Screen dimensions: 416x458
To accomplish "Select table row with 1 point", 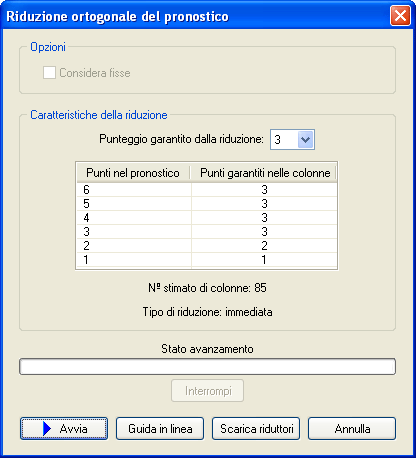I will 207,260.
